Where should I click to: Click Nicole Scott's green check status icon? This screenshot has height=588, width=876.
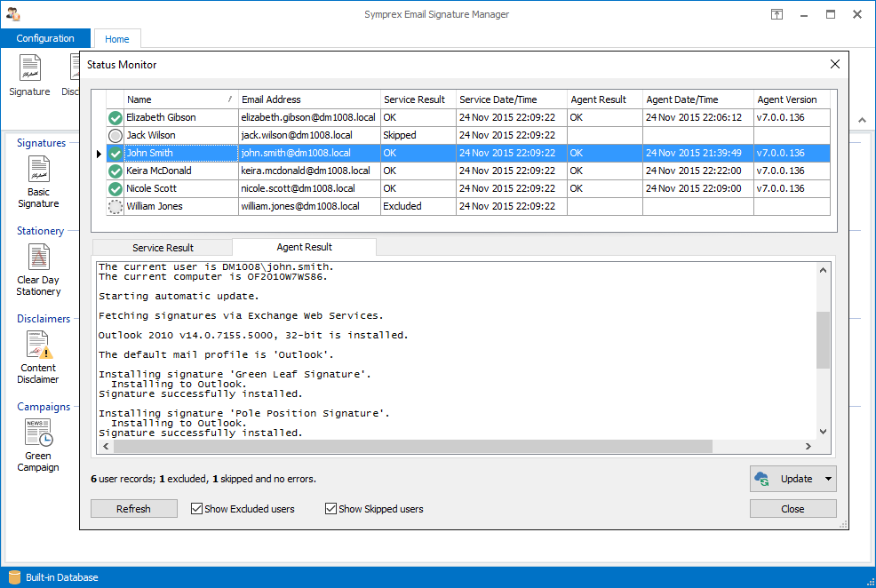click(115, 189)
